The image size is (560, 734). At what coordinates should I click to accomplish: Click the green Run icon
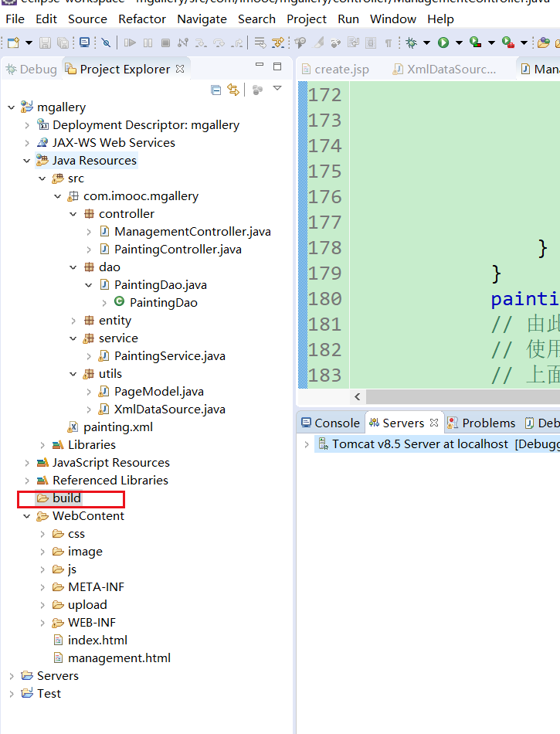coord(443,43)
